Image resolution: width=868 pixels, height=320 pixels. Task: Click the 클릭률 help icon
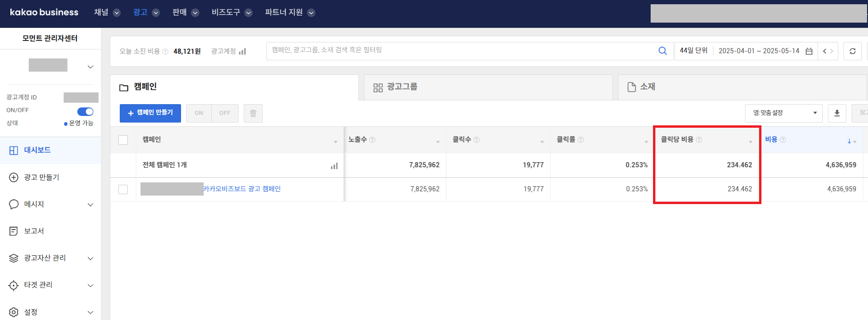click(x=581, y=140)
